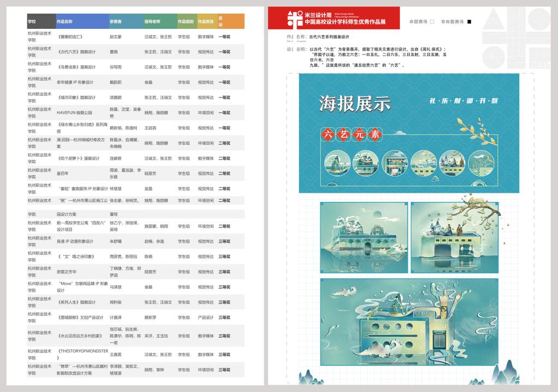The width and height of the screenshot is (558, 392).
Task: Check the 命题赛场 checkbox
Action: coord(432,22)
